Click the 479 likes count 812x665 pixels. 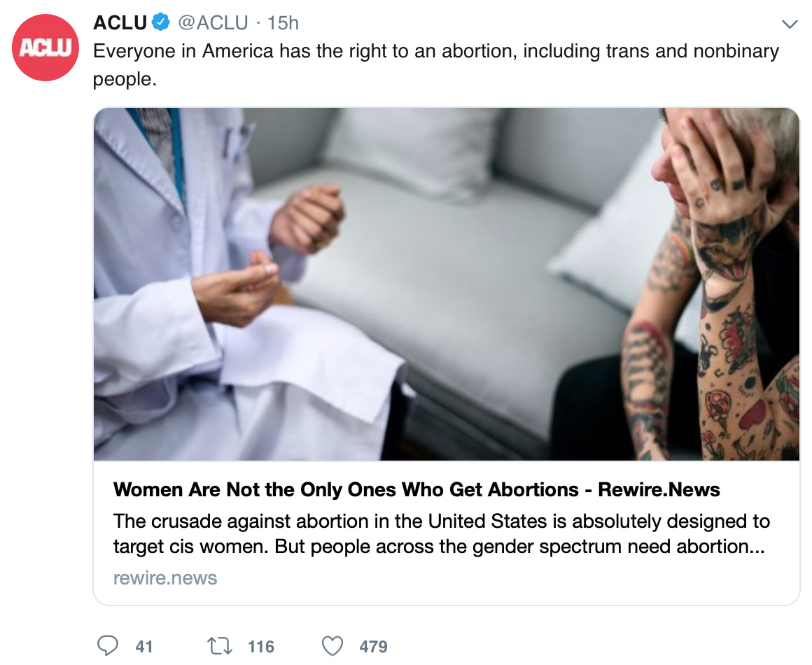coord(373,646)
